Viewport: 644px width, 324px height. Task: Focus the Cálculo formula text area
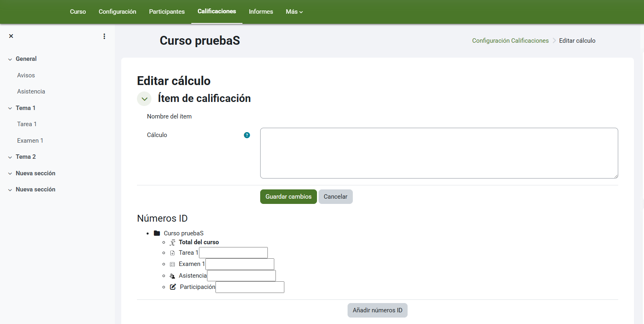click(x=439, y=153)
